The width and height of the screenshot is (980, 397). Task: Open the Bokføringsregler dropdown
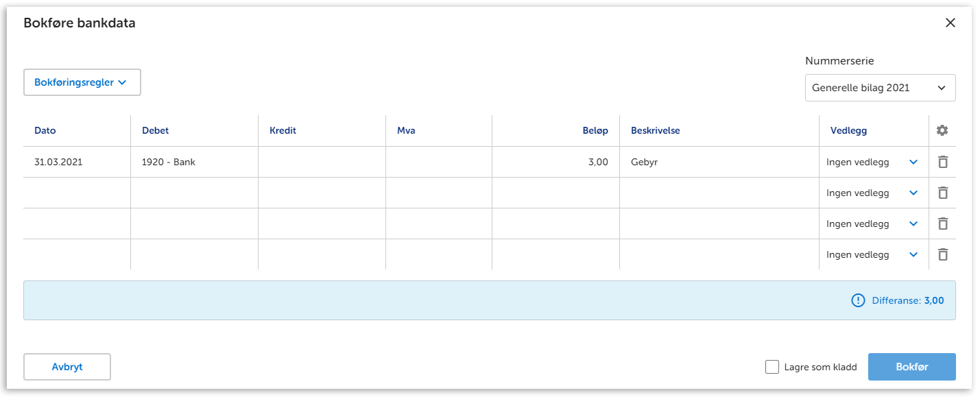click(82, 82)
